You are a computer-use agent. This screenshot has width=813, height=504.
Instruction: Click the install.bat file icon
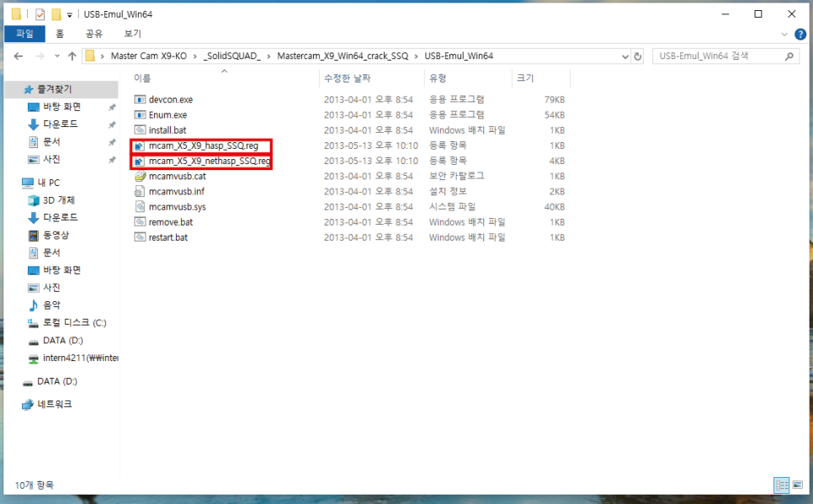[x=140, y=130]
